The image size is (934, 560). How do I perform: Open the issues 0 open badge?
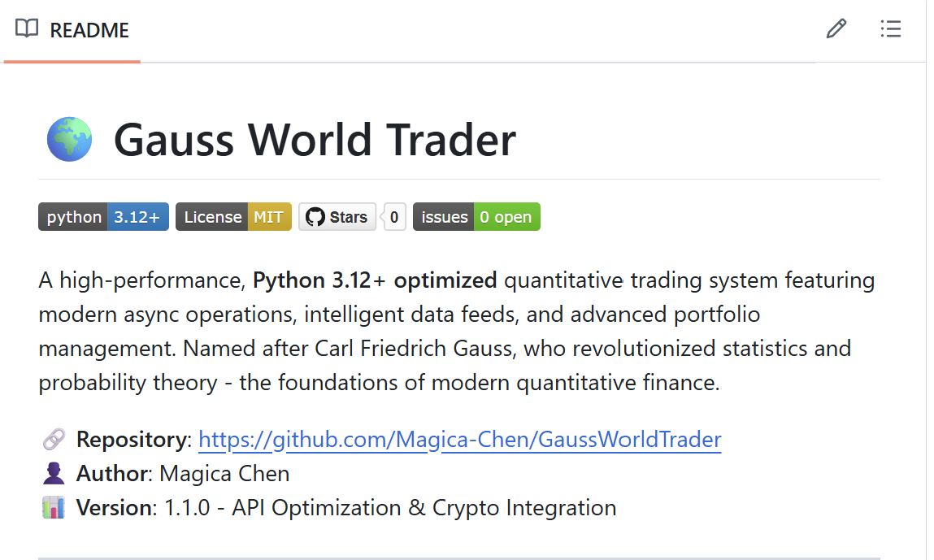pyautogui.click(x=476, y=217)
